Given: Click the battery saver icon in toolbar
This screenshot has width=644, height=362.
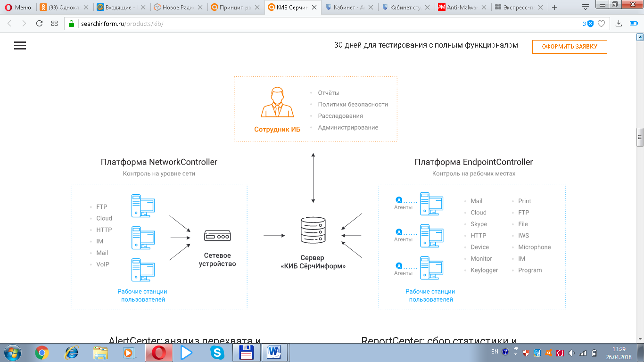Looking at the screenshot, I should [634, 24].
